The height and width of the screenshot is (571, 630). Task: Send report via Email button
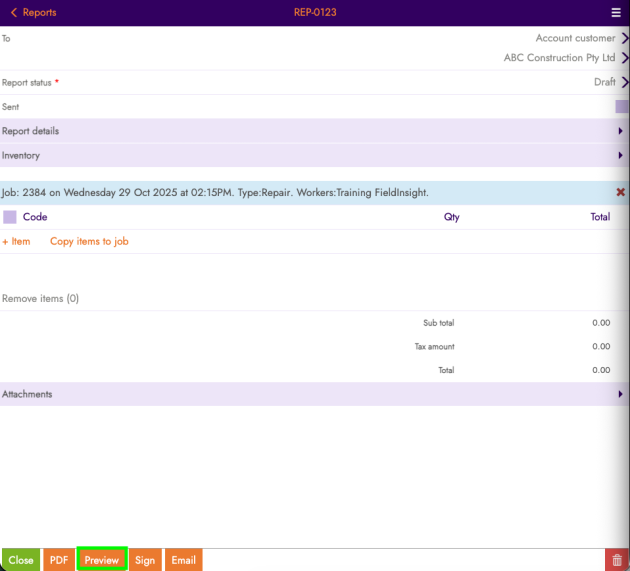click(184, 560)
